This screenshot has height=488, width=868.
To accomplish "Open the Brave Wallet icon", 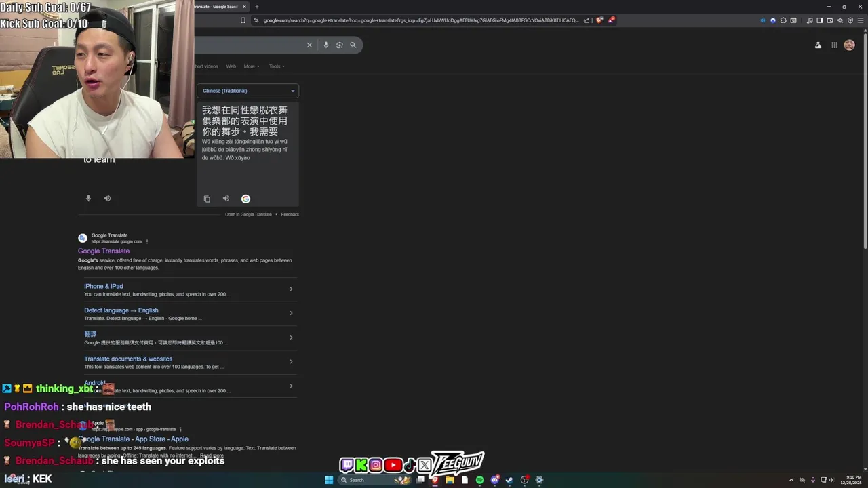I will pyautogui.click(x=830, y=20).
